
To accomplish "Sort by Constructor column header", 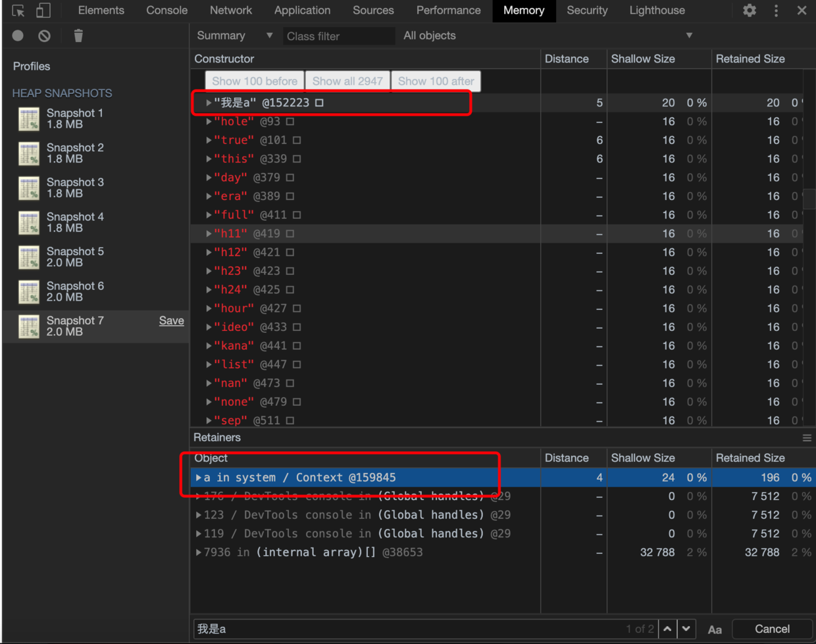I will click(x=365, y=59).
